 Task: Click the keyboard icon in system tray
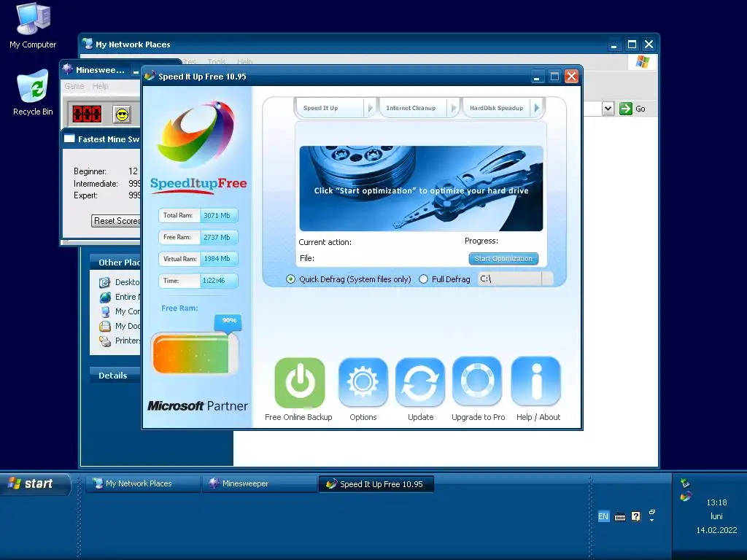[x=620, y=517]
